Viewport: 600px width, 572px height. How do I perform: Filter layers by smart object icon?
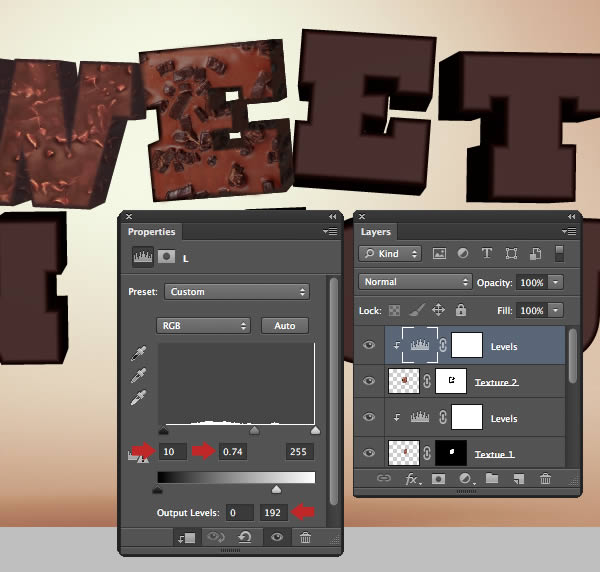[535, 253]
